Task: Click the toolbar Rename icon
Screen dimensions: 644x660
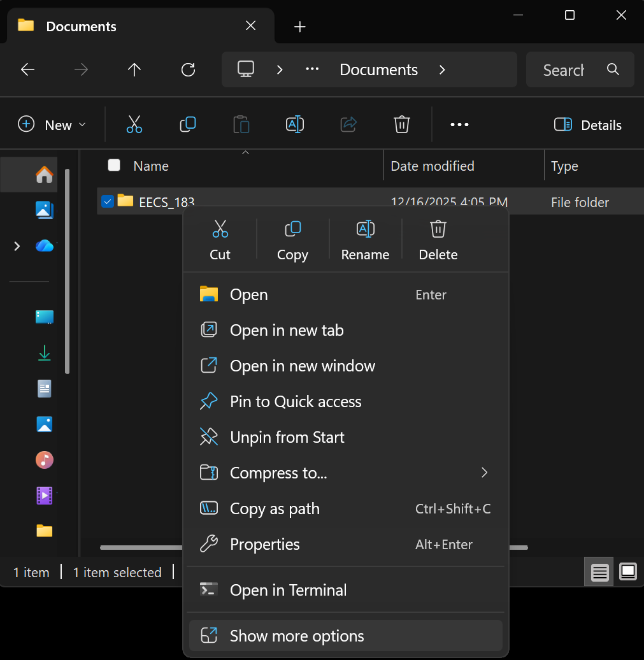Action: point(295,125)
